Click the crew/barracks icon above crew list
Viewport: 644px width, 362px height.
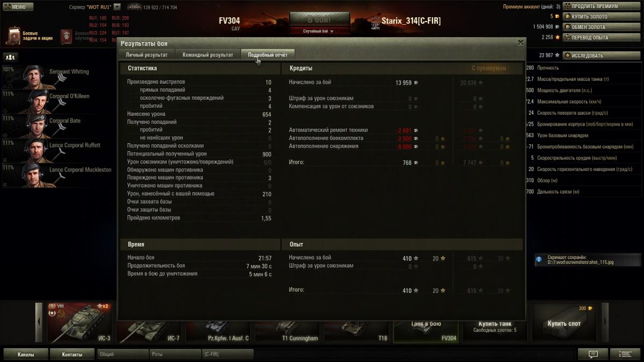click(x=10, y=56)
